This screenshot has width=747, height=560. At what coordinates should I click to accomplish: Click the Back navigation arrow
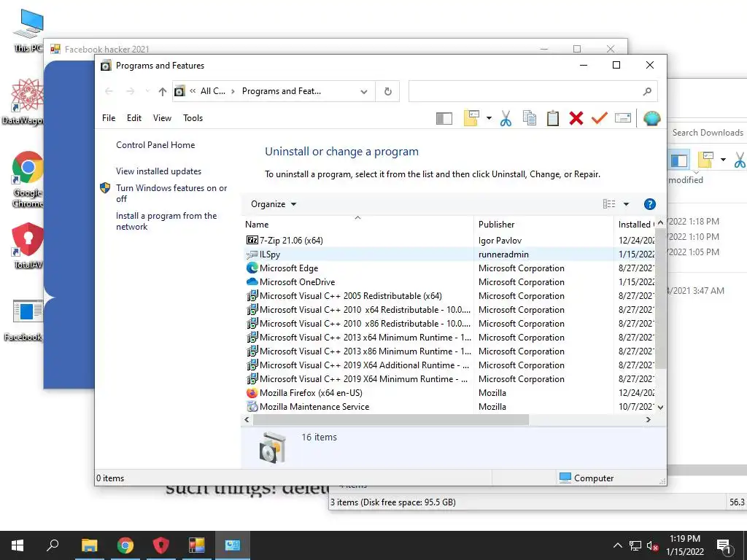[109, 91]
